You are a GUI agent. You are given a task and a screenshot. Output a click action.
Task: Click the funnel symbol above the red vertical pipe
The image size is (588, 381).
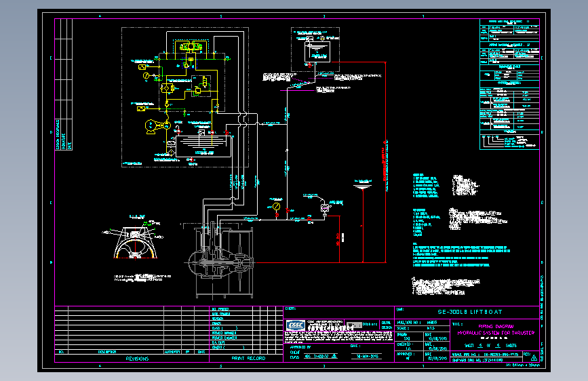coord(363,185)
